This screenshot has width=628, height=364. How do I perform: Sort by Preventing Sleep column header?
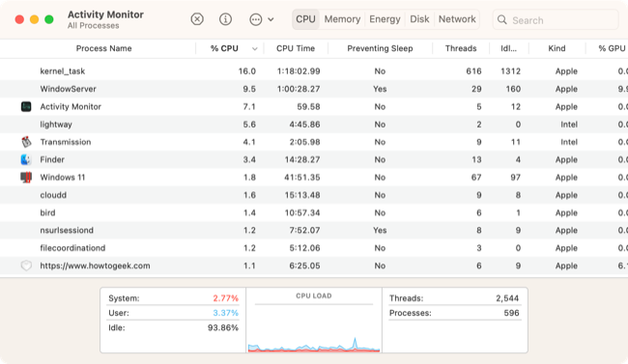pos(380,48)
